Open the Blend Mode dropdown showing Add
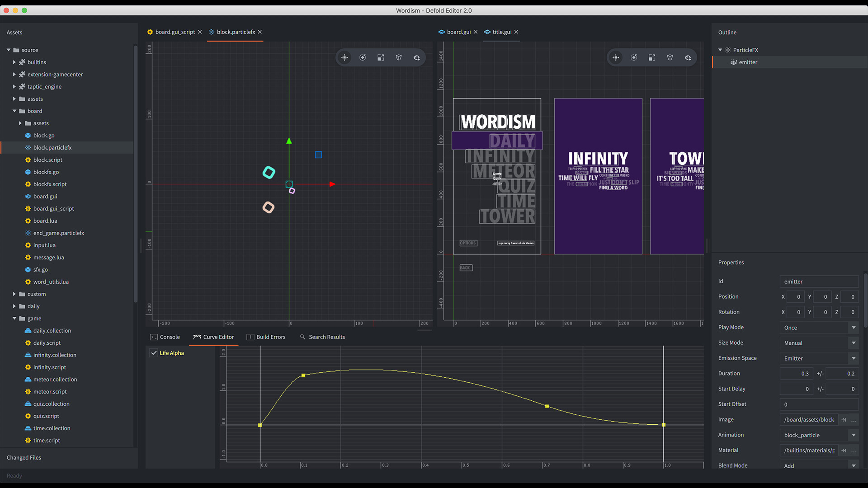868x488 pixels. click(x=818, y=465)
